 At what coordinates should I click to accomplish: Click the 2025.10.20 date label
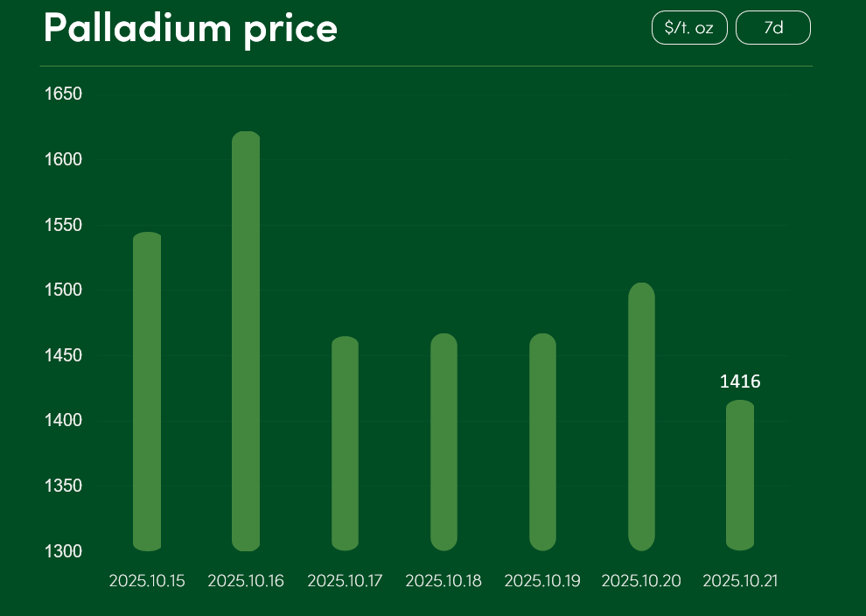pos(641,581)
